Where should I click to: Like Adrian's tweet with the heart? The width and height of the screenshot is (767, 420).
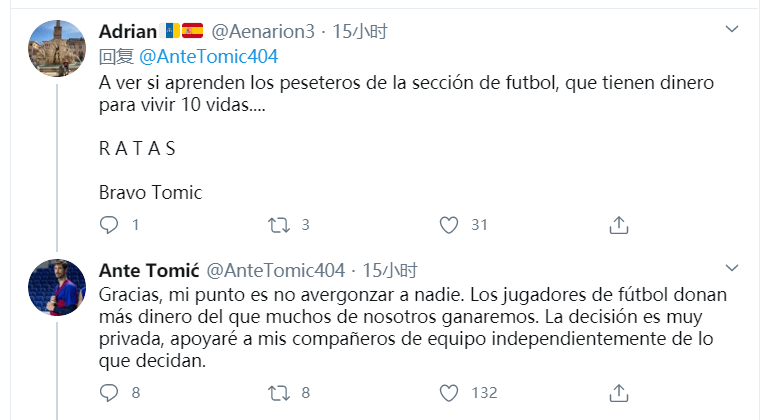coord(449,224)
